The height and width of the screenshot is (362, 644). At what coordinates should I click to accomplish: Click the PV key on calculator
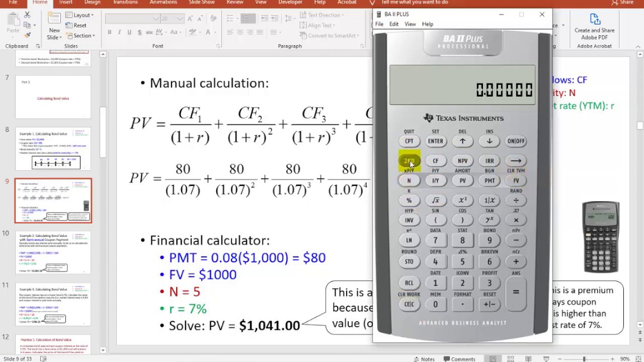pyautogui.click(x=462, y=180)
